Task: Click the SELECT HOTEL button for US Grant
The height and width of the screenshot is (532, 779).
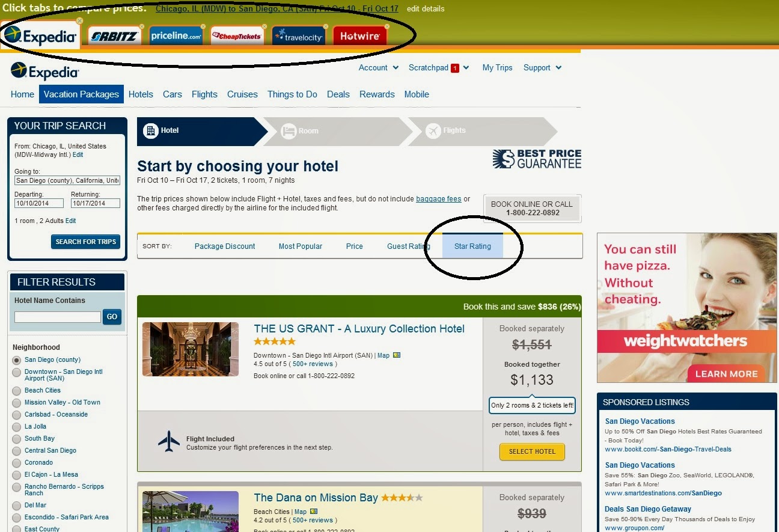Action: pos(532,451)
